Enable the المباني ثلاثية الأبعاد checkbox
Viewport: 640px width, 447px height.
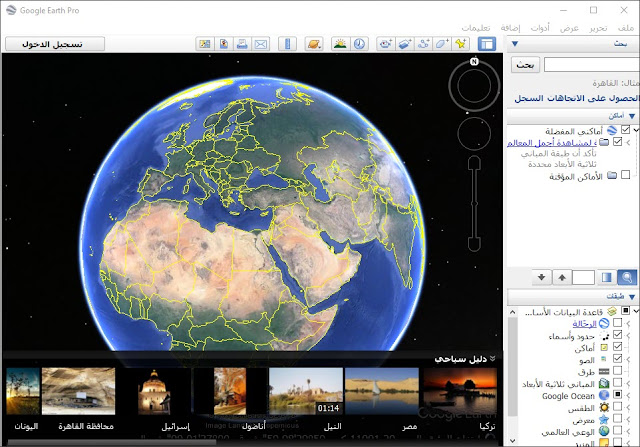point(617,382)
